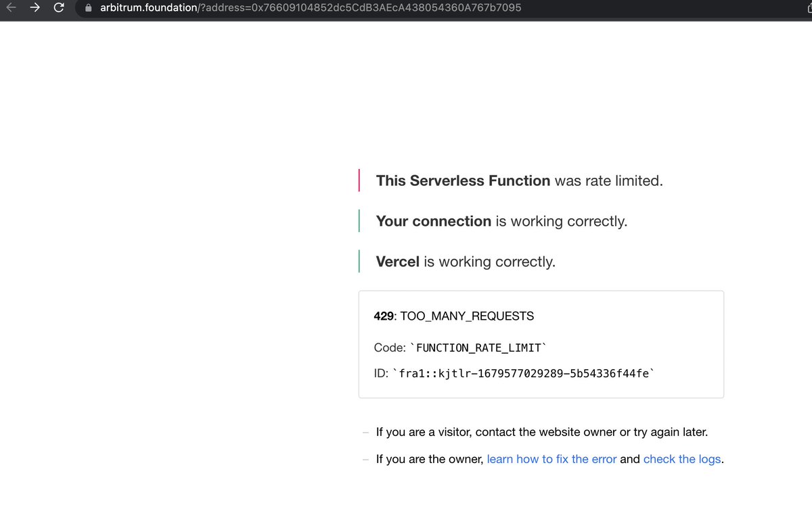The image size is (812, 528).
Task: Select the '429: TOO_MANY_REQUESTS' text
Action: (x=454, y=316)
